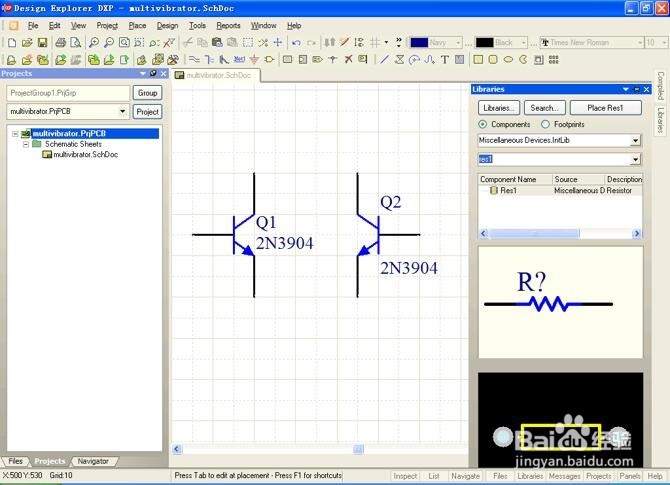Click the component list horizontal scrollbar
Image resolution: width=670 pixels, height=485 pixels.
560,234
